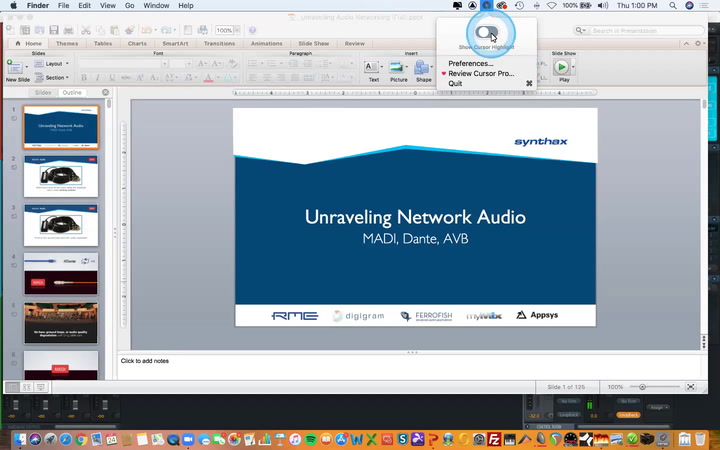
Task: Choose Preferences... from the cursor menu
Action: (470, 63)
